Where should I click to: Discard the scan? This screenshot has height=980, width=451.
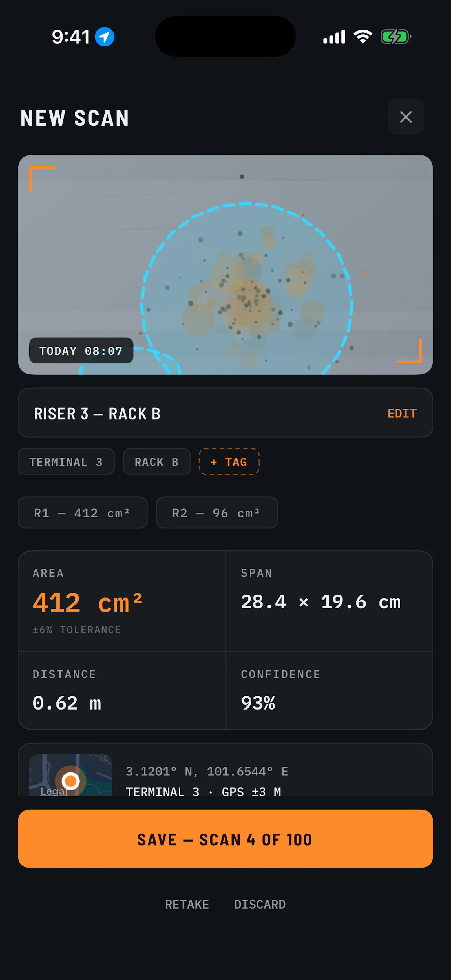[260, 904]
